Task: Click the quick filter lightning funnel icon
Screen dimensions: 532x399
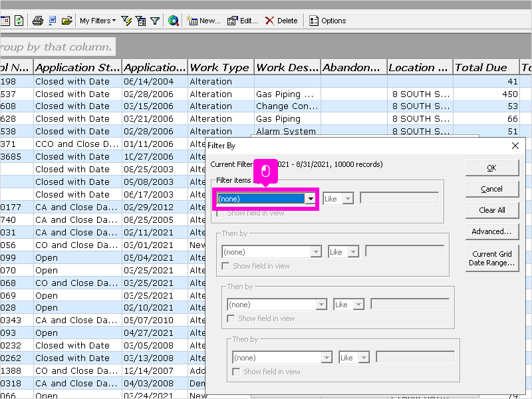Action: 126,21
